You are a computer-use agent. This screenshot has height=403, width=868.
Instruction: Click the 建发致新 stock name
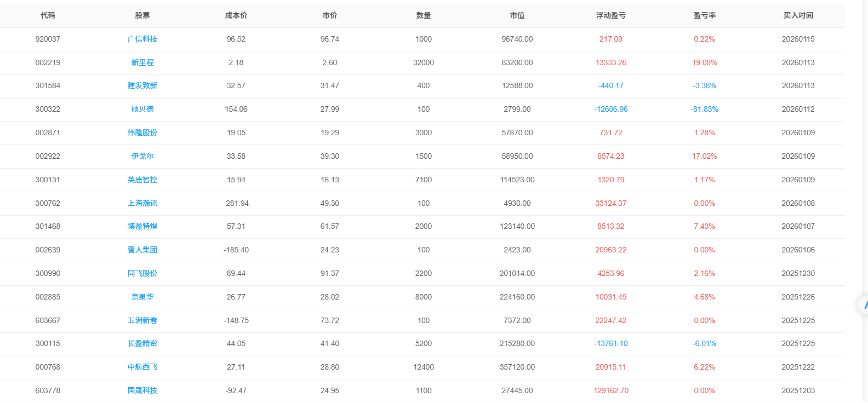142,85
